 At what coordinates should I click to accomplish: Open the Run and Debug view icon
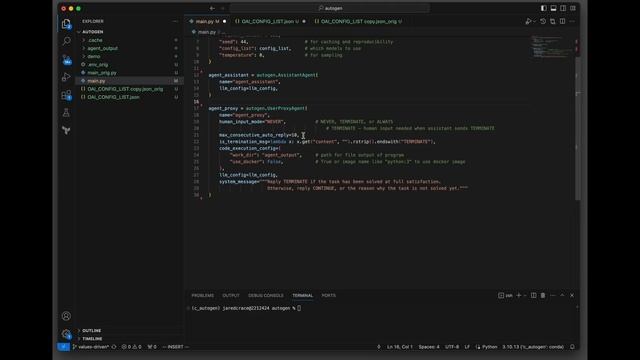tap(66, 77)
